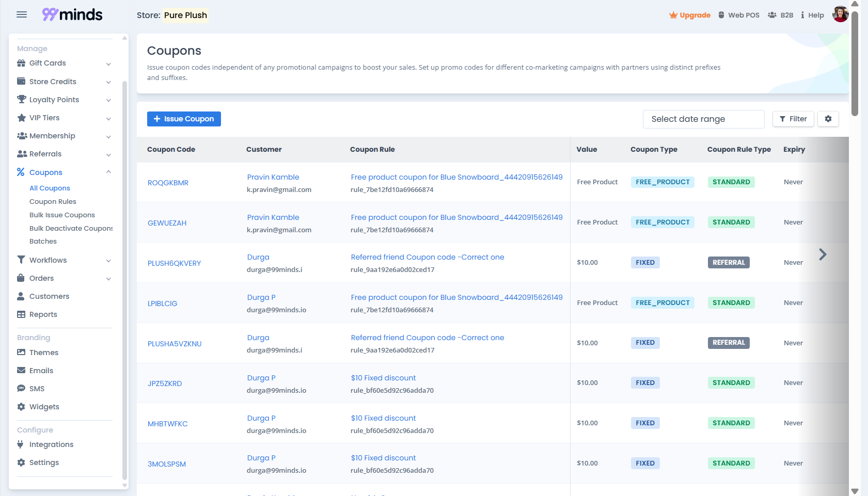Click REFERRAL badge in PLUSH6QKVERY row
Image resolution: width=868 pixels, height=496 pixels.
click(x=729, y=262)
